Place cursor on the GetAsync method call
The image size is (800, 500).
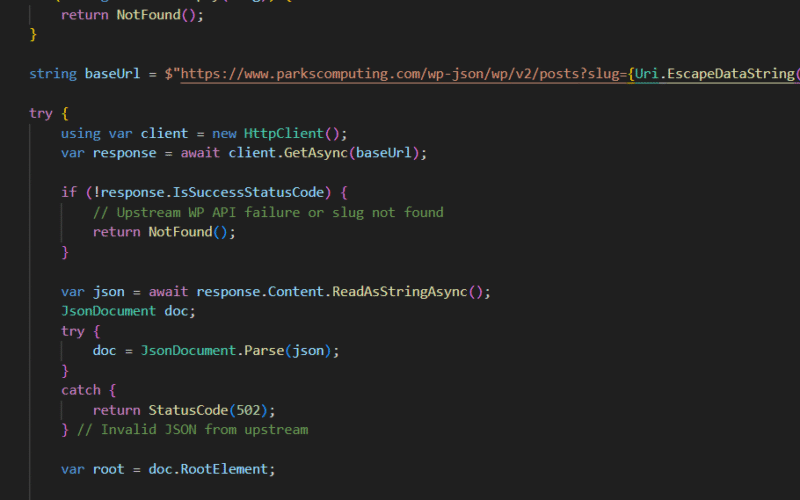click(x=315, y=153)
